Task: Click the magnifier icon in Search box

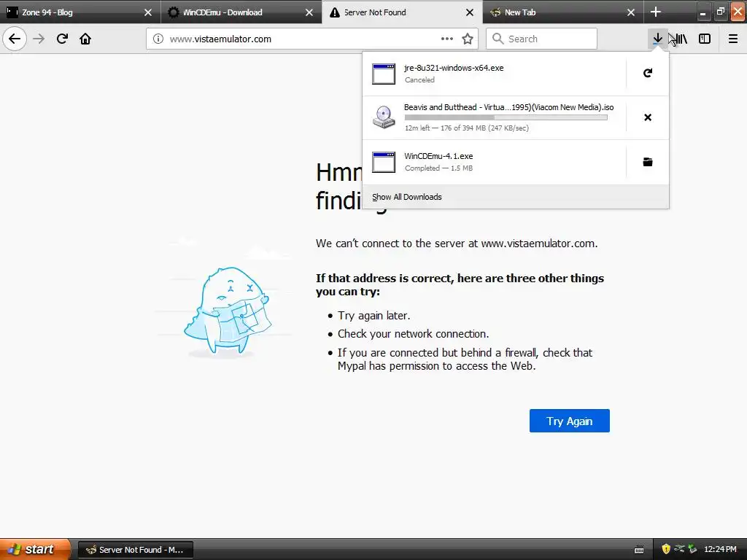Action: tap(498, 39)
